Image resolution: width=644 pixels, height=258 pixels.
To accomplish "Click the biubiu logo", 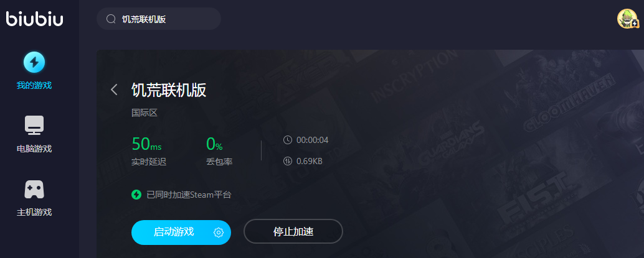I will pyautogui.click(x=34, y=19).
